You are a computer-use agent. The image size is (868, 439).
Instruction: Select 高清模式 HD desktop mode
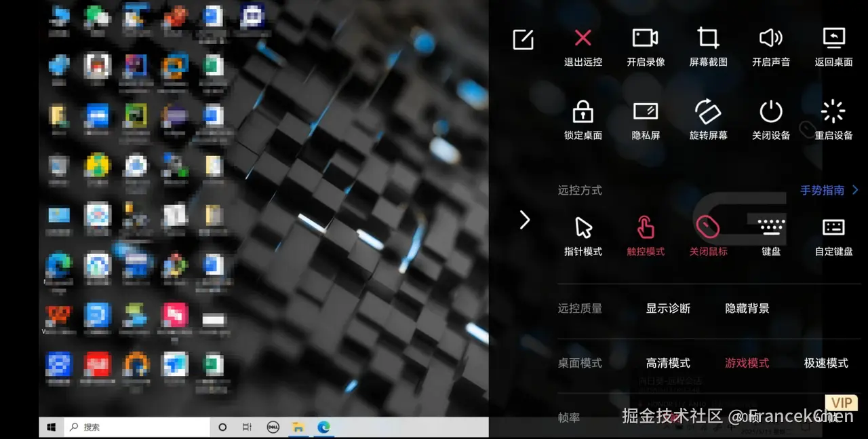(x=668, y=363)
